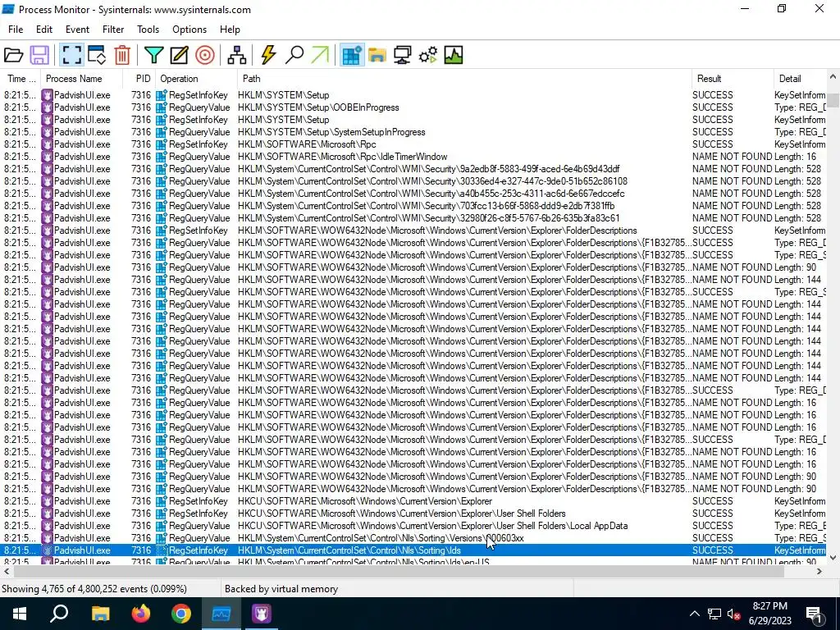This screenshot has width=840, height=630.
Task: Toggle Show Registry Activity icon
Action: [x=352, y=55]
